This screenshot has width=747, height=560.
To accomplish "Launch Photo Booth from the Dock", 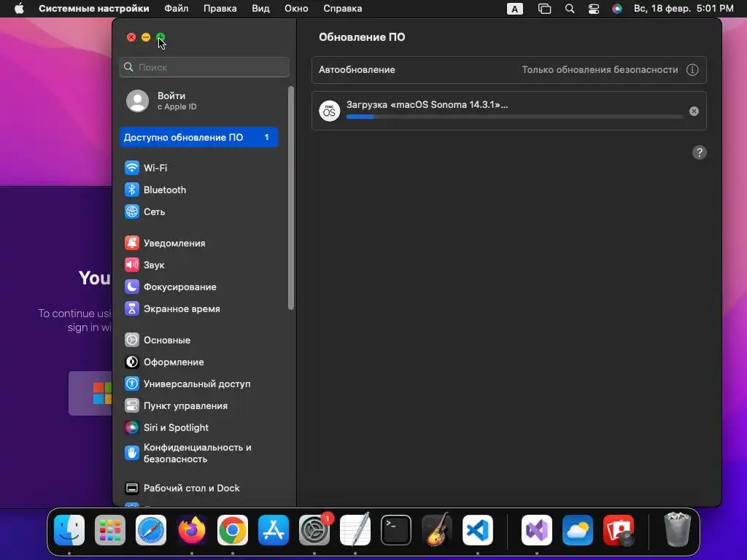I will (x=619, y=529).
